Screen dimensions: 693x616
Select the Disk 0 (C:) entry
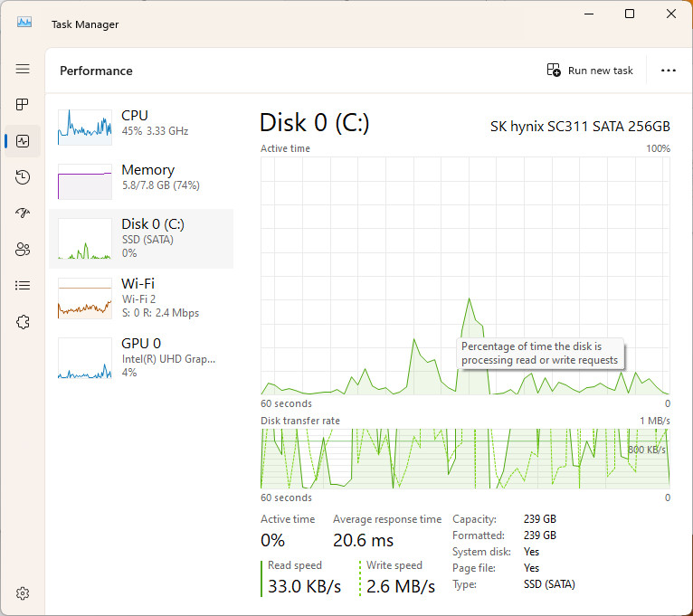click(141, 239)
